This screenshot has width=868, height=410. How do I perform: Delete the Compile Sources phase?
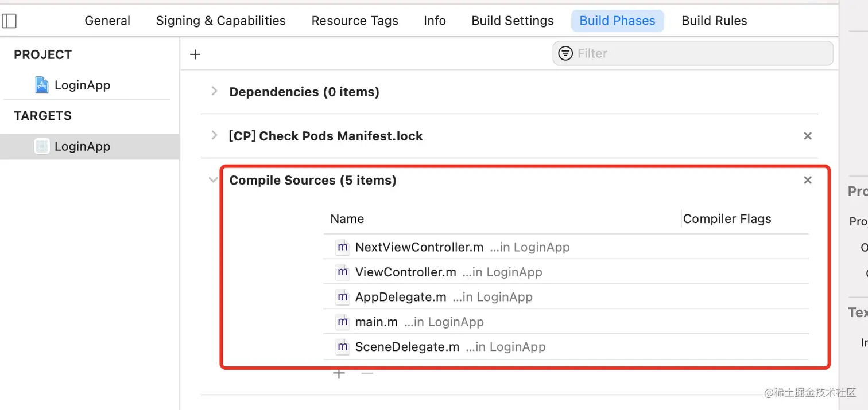808,181
